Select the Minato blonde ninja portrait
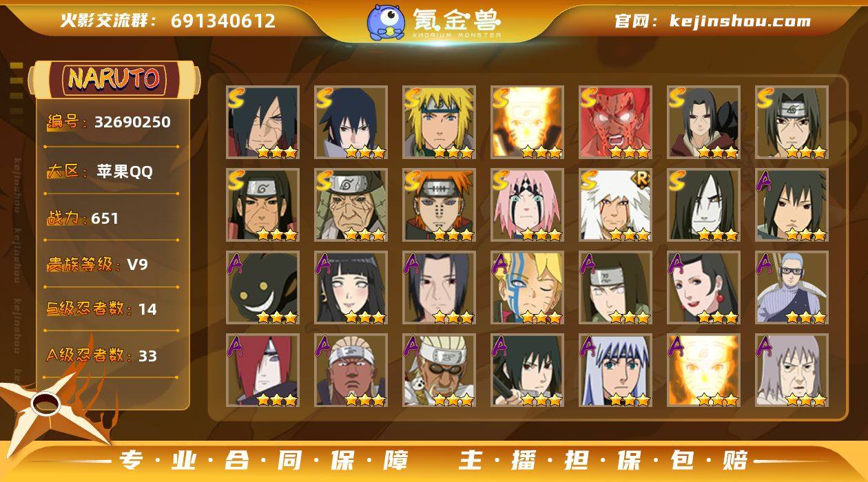868x482 pixels. click(x=439, y=123)
